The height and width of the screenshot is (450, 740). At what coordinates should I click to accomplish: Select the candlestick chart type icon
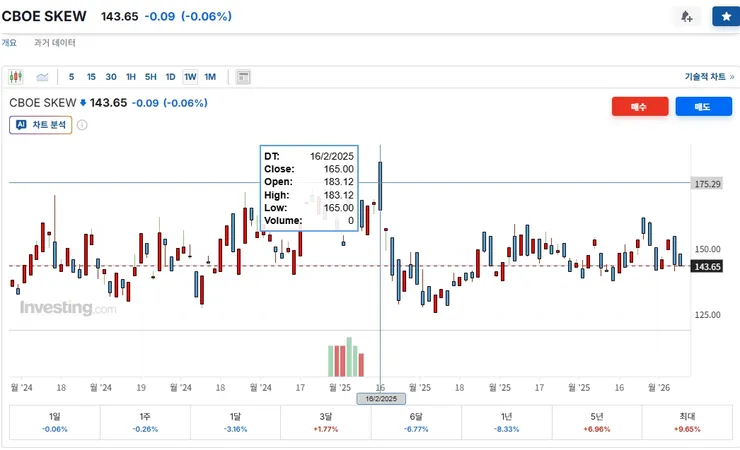coord(16,77)
